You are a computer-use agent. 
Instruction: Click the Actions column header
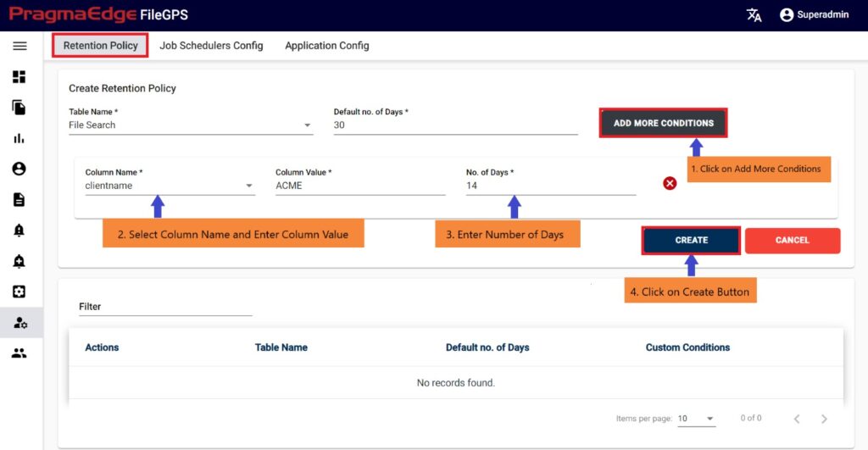[x=102, y=347]
